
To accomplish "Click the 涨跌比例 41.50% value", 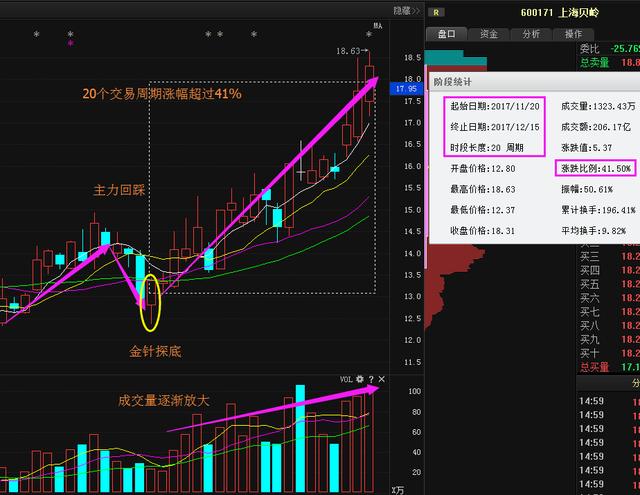I will pos(595,168).
